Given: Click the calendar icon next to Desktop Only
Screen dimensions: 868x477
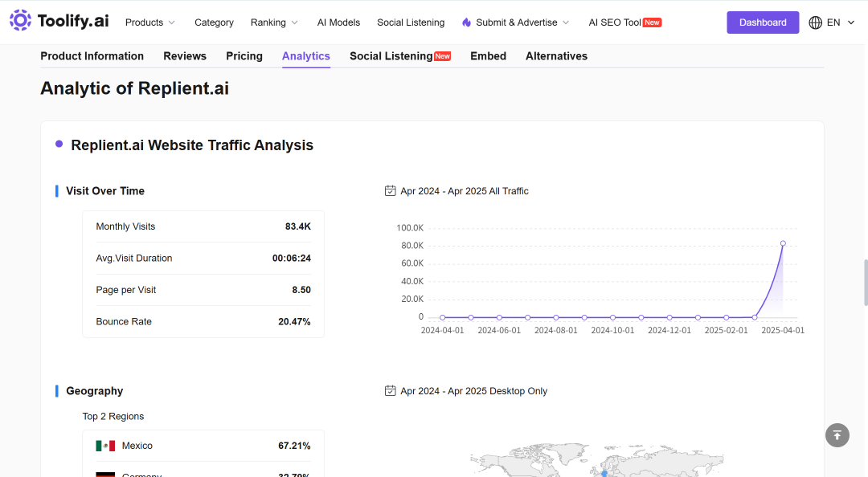Looking at the screenshot, I should (391, 391).
